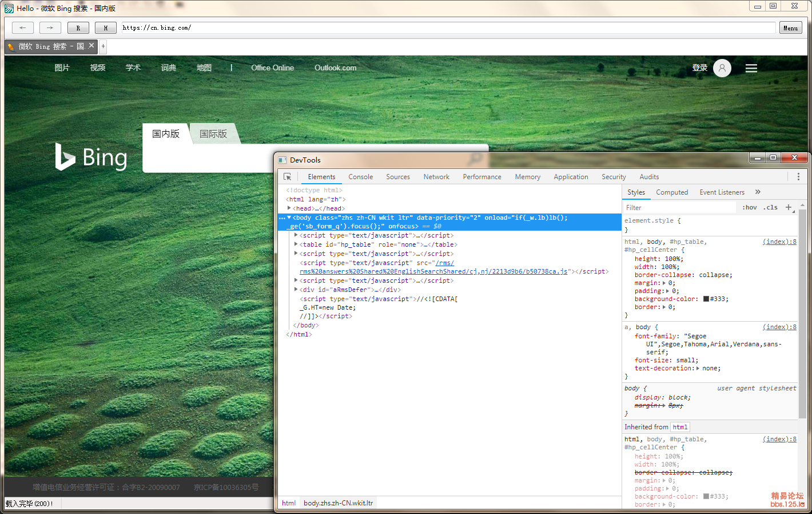Expand the first script node under body
812x514 pixels.
[296, 235]
